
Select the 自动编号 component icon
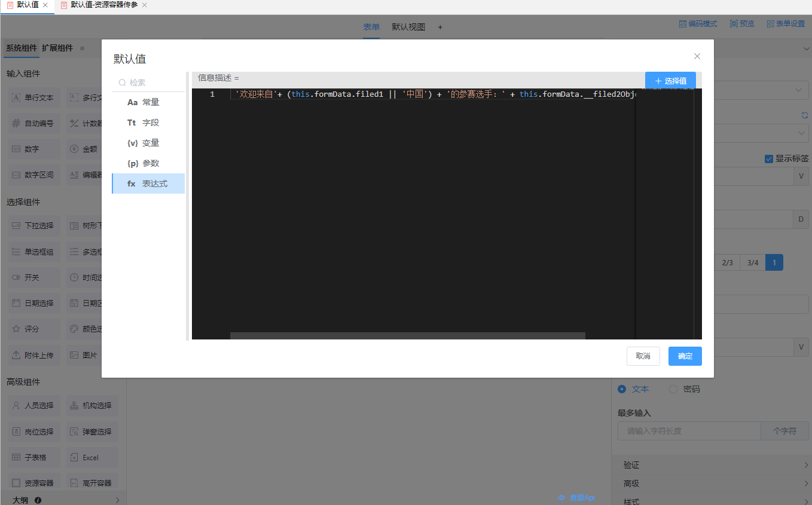[17, 124]
